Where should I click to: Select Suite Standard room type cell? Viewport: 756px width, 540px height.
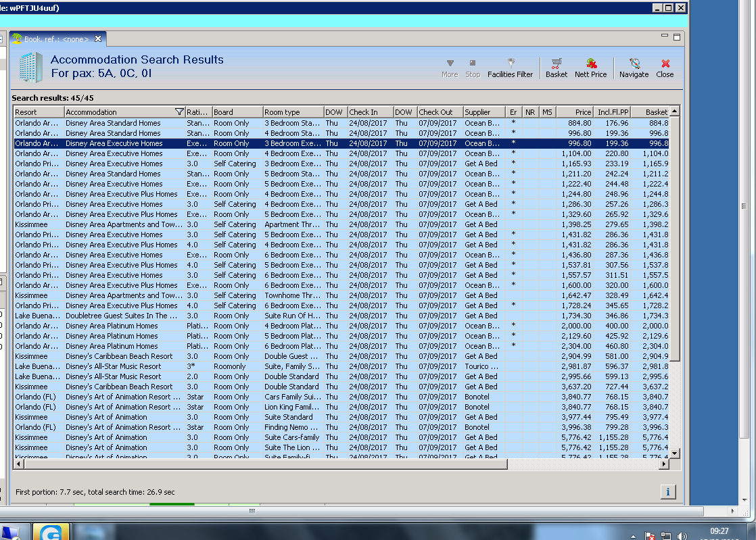(x=293, y=417)
